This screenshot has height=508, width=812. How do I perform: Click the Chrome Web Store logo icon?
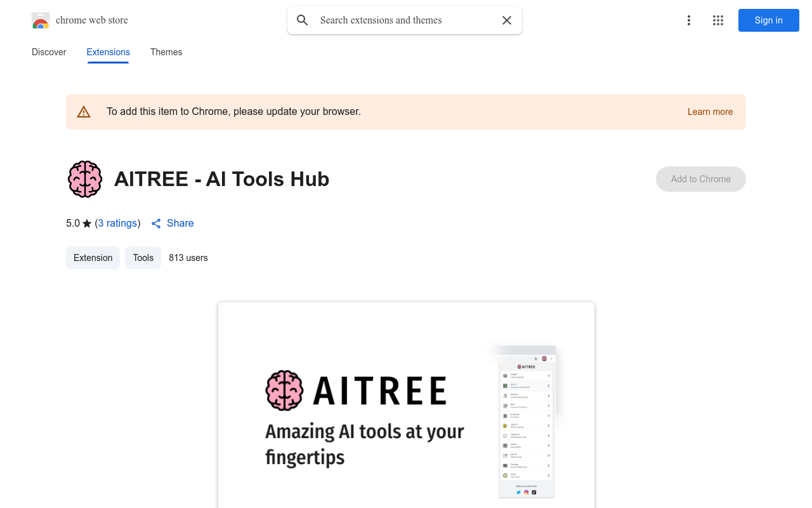point(41,20)
